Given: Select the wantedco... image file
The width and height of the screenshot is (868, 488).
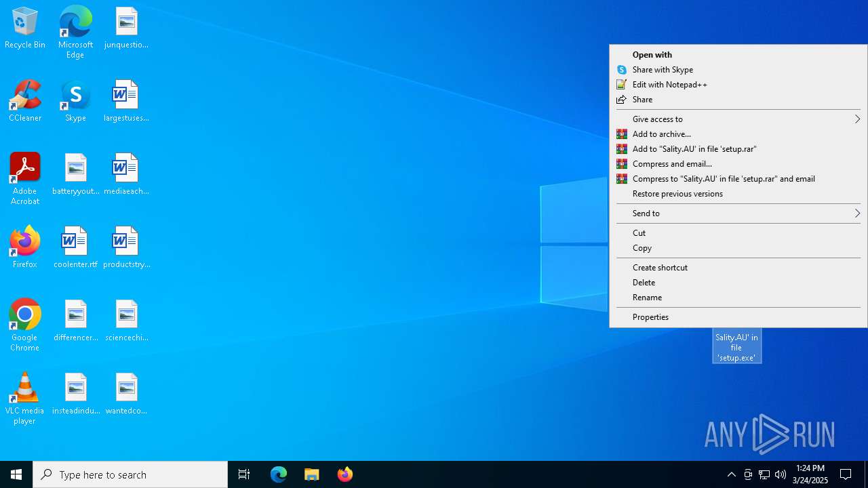Looking at the screenshot, I should pos(126,394).
